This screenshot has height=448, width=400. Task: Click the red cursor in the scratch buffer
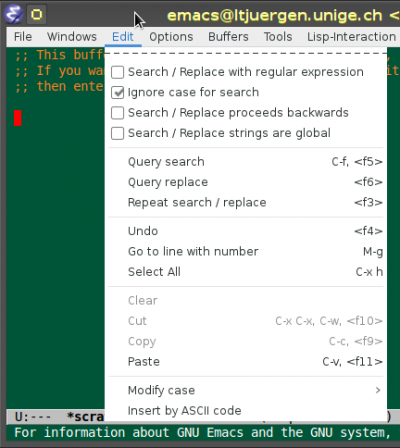click(18, 118)
